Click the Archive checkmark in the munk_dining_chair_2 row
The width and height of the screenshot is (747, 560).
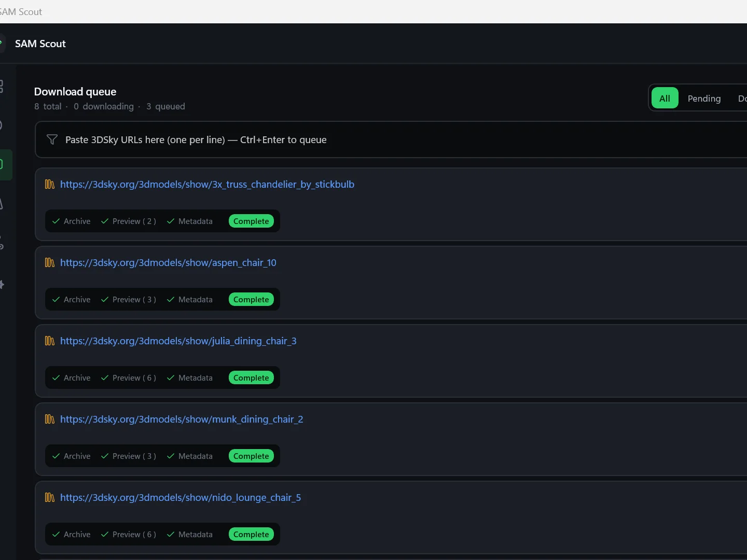tap(56, 456)
